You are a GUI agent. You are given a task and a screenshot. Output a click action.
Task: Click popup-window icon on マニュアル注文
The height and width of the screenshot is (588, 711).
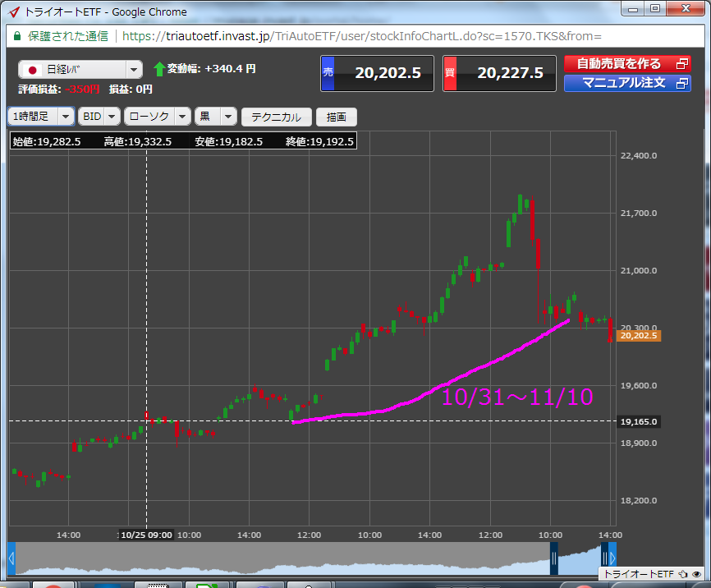(x=682, y=83)
